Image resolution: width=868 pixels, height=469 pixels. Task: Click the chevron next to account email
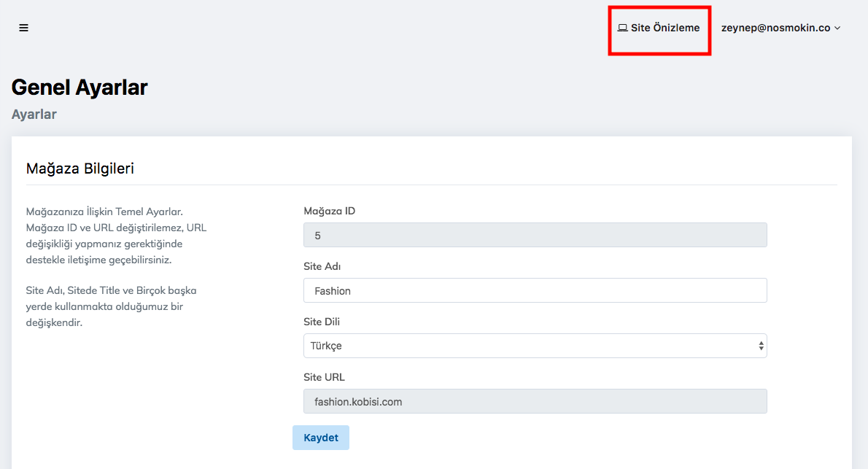(837, 28)
